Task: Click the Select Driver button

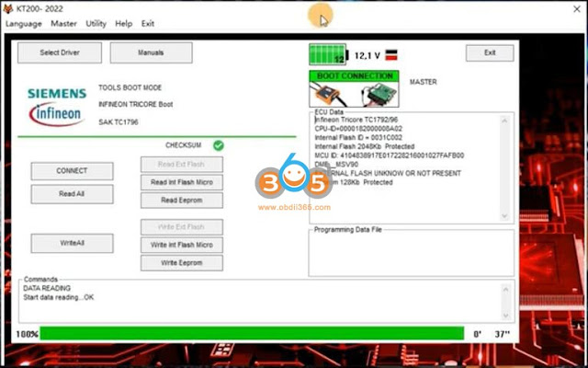Action: pyautogui.click(x=60, y=52)
